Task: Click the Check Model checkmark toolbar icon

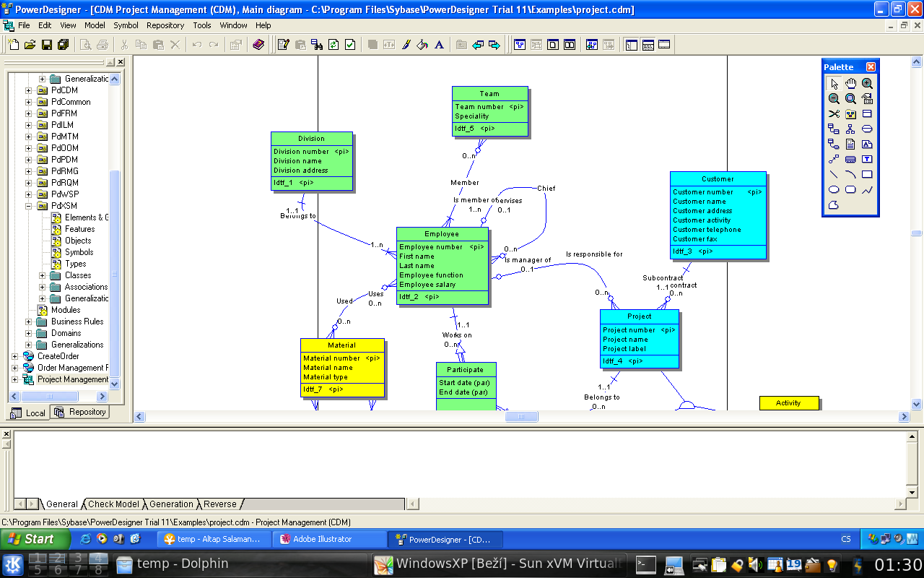Action: point(350,45)
